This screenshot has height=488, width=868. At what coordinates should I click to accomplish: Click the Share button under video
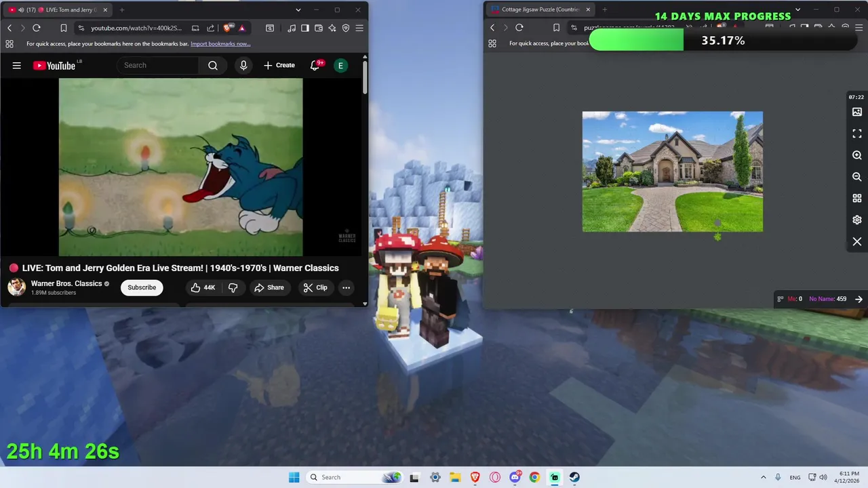click(269, 287)
